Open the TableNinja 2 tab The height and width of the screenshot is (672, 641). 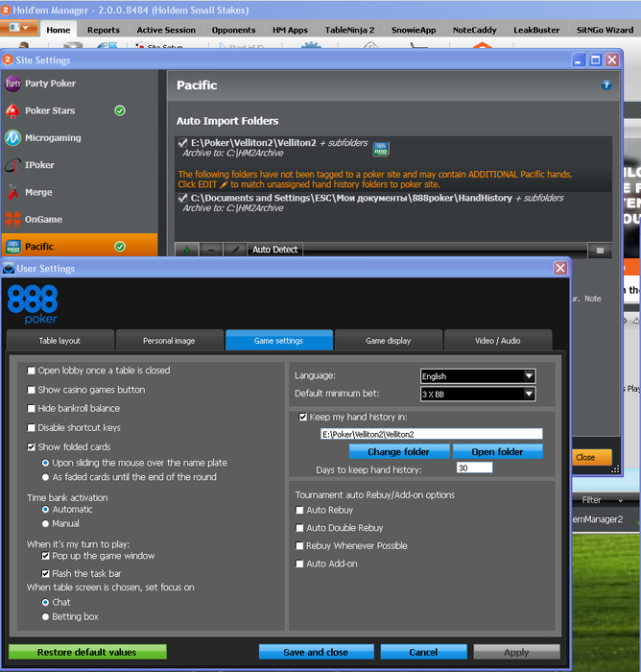tap(349, 30)
